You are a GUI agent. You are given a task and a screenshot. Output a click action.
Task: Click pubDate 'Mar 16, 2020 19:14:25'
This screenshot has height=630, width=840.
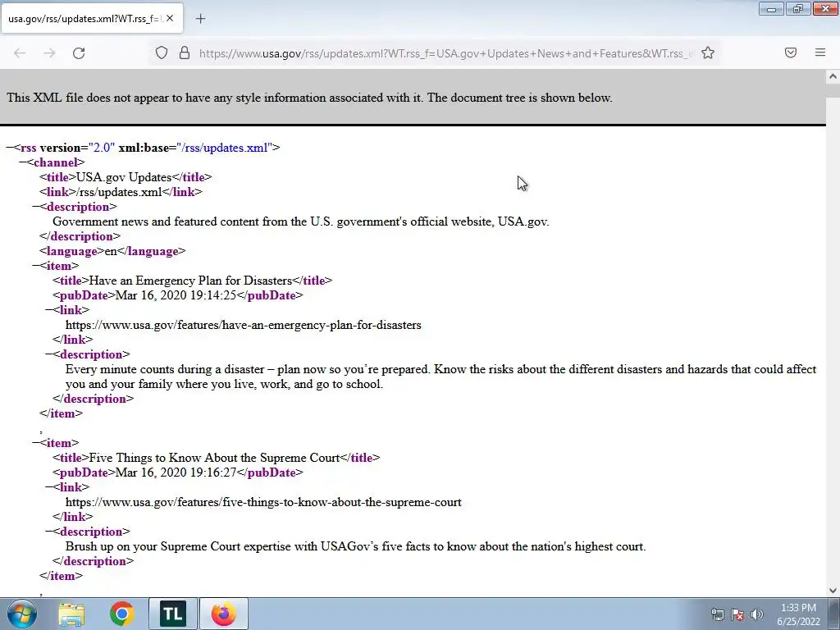[176, 295]
